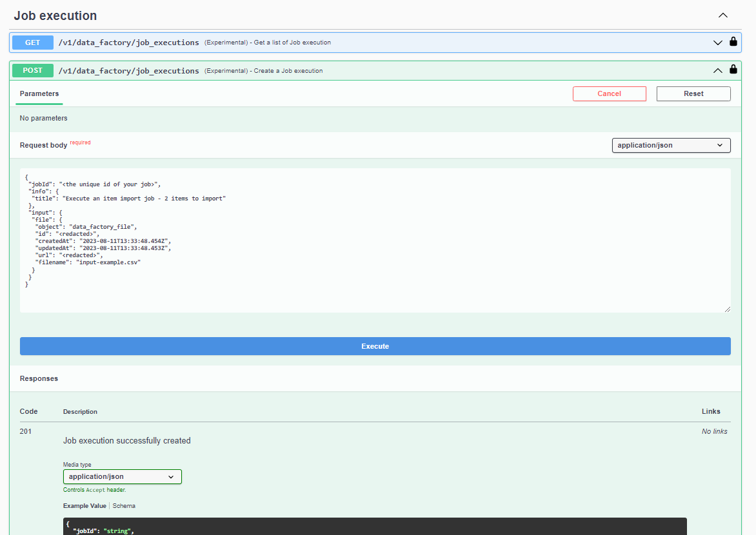Select the Example Value tab

pos(85,506)
